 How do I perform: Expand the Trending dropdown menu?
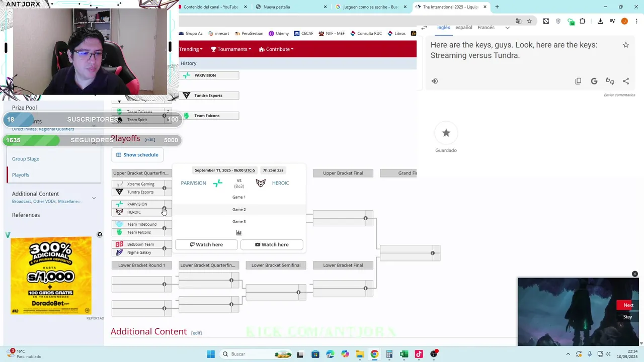click(191, 49)
